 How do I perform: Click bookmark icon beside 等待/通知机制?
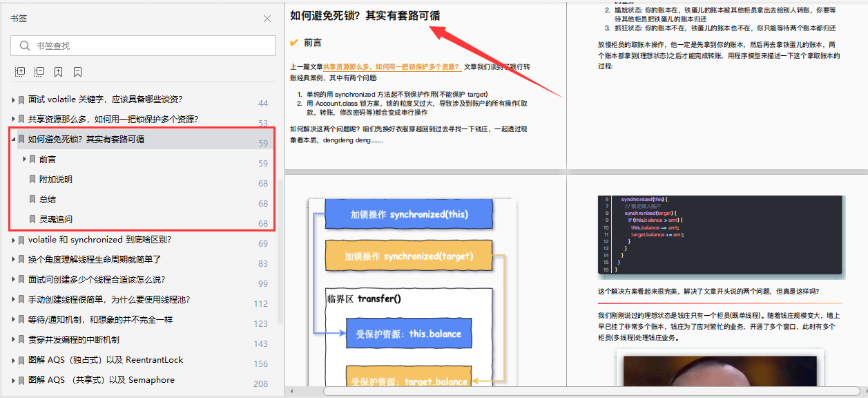(x=21, y=320)
